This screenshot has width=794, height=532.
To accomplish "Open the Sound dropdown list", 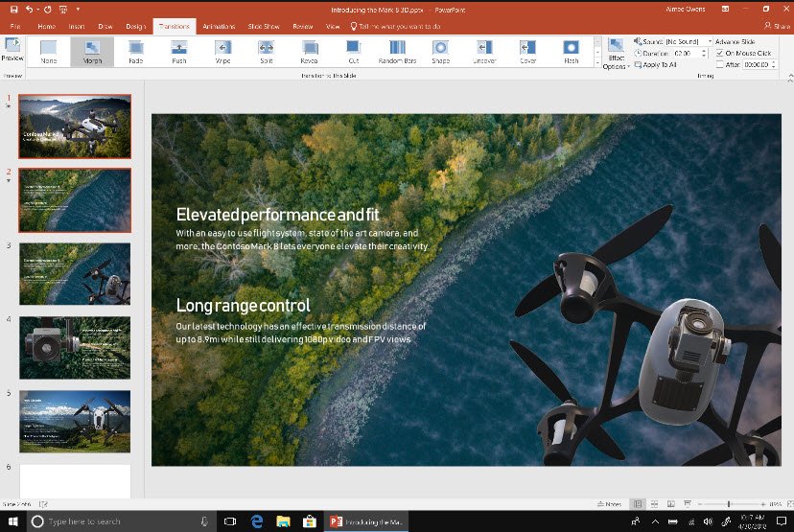I will [710, 42].
